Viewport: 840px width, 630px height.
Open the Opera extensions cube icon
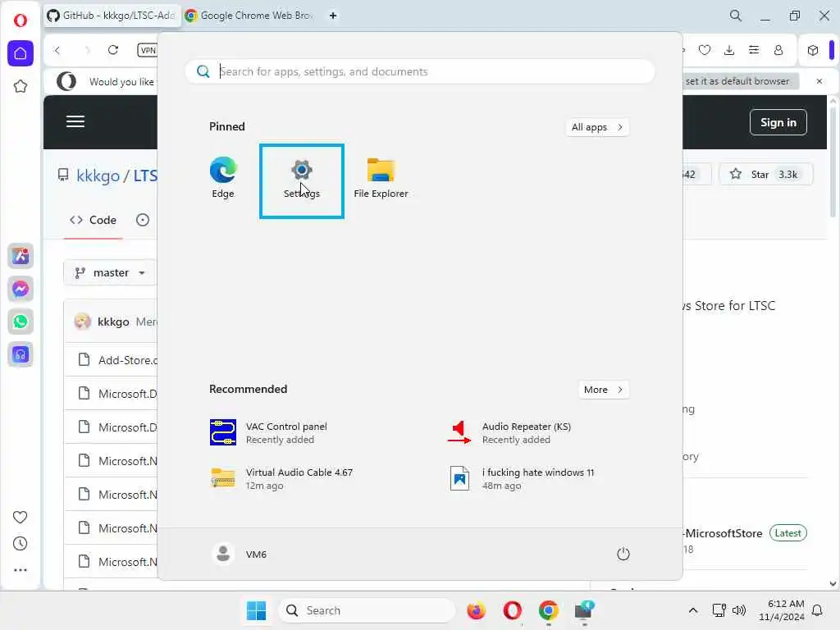click(x=813, y=50)
